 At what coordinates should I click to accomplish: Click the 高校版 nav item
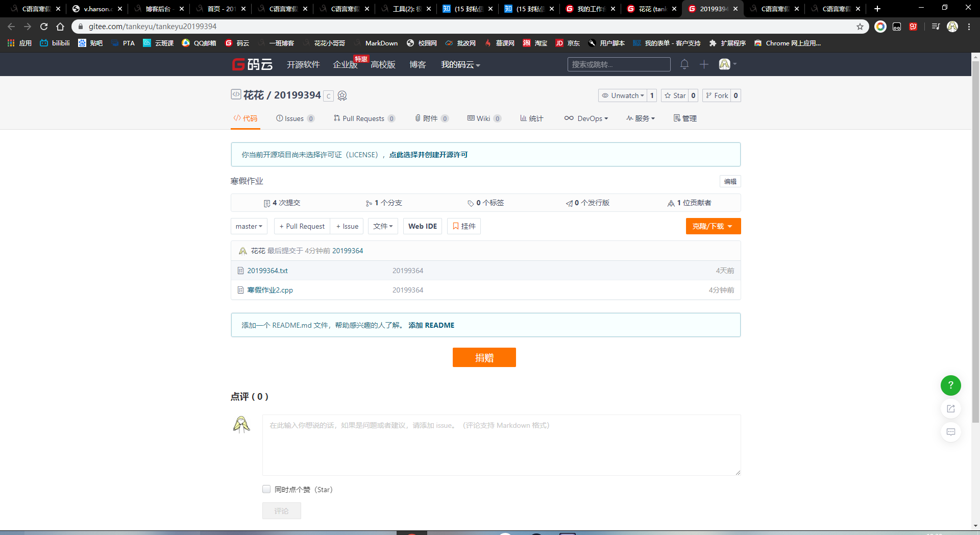click(383, 64)
